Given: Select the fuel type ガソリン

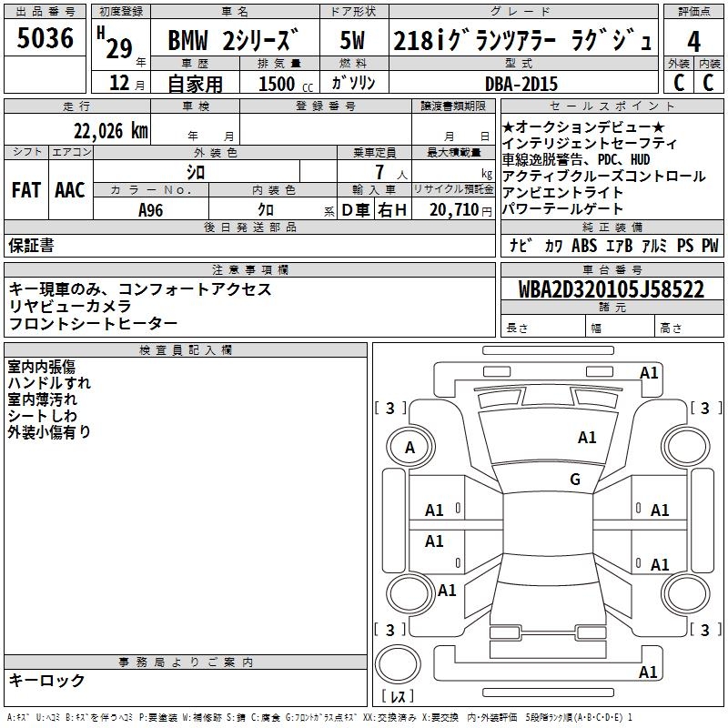Looking at the screenshot, I should [353, 83].
